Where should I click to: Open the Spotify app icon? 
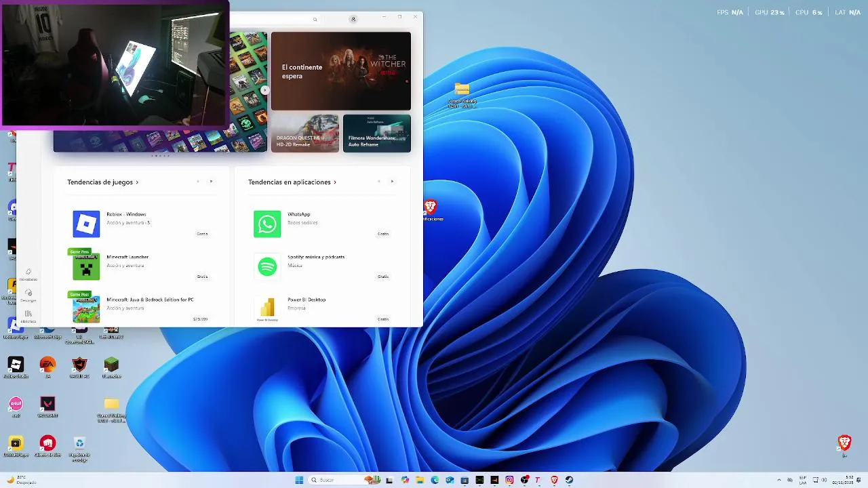click(267, 267)
